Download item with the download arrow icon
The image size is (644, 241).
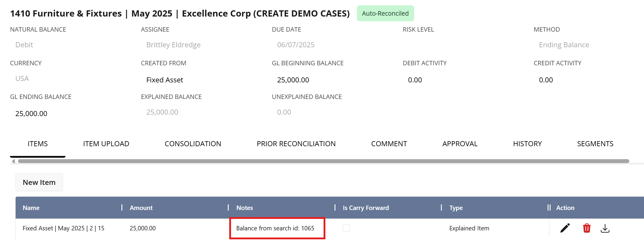605,228
